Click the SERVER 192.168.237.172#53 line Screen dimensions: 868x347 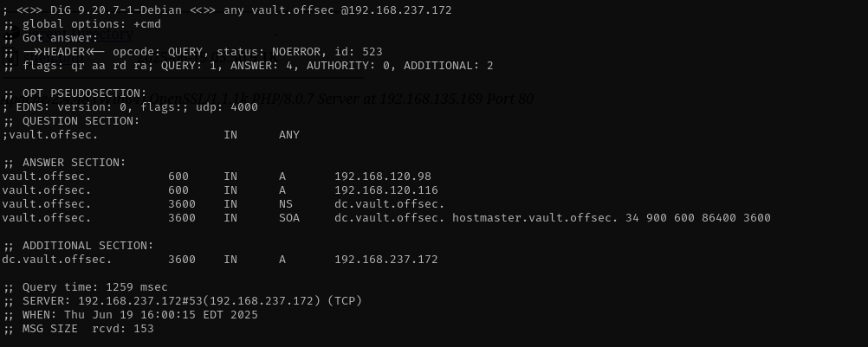point(182,301)
